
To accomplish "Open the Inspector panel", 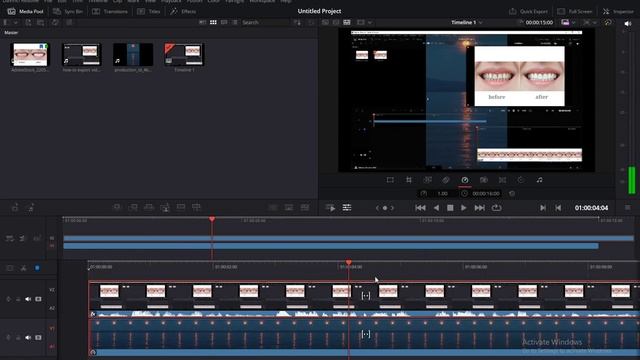I will click(x=618, y=11).
